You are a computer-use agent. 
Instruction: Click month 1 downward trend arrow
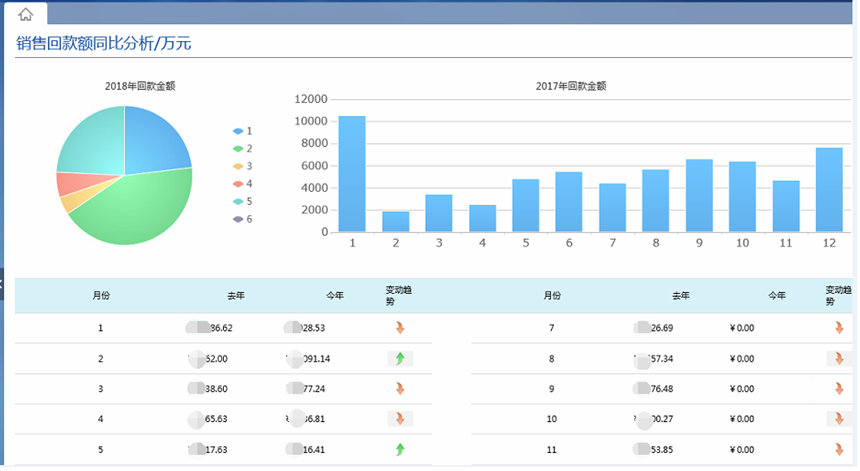coord(400,328)
